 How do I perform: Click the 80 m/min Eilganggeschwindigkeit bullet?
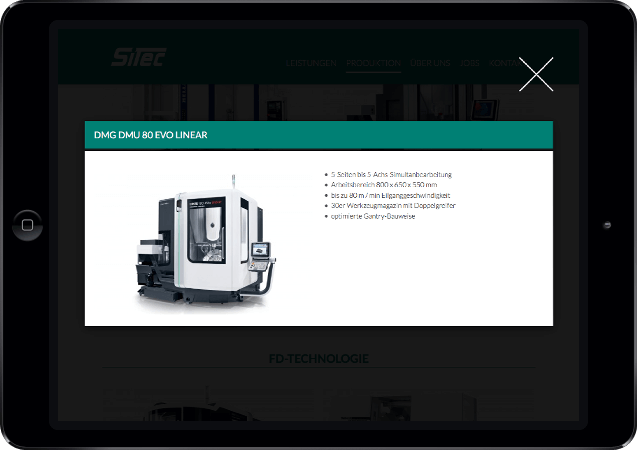coord(390,195)
